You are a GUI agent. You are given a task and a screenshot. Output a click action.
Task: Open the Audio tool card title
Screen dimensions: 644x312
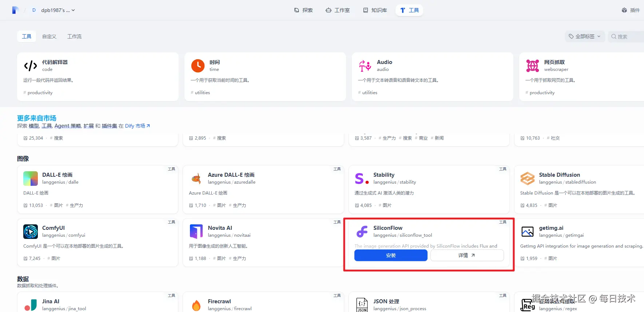click(x=385, y=62)
